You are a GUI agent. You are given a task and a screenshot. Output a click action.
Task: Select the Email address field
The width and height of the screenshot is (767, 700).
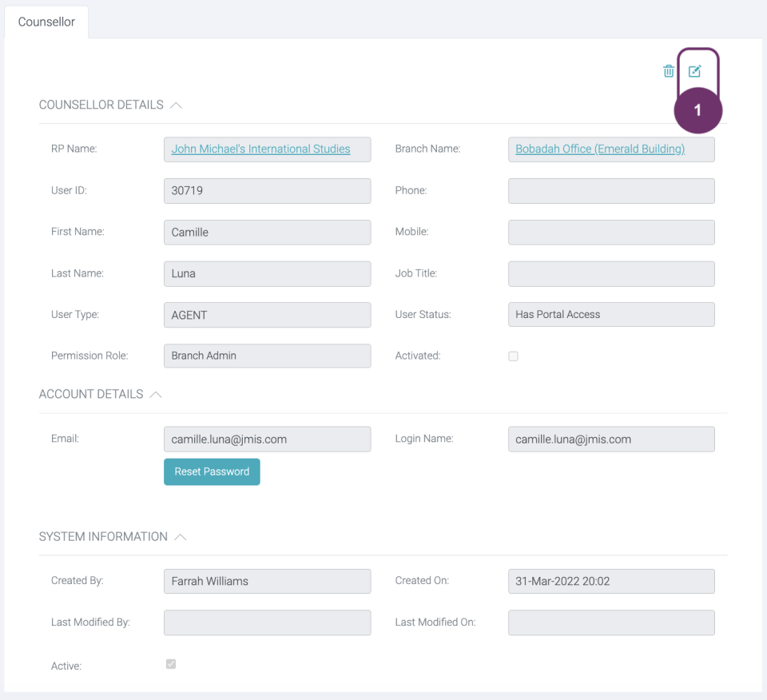267,439
